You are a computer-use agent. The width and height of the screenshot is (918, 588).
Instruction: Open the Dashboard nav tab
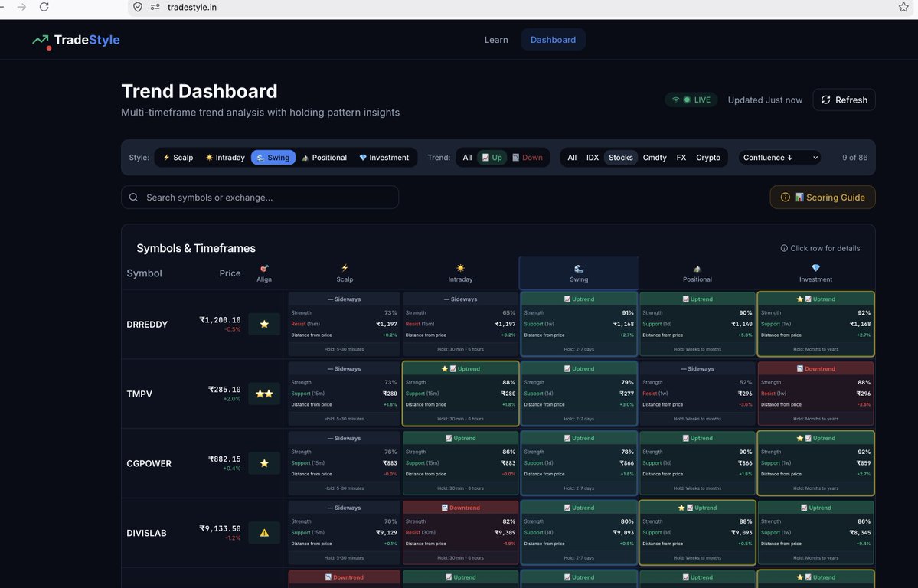[x=553, y=40]
